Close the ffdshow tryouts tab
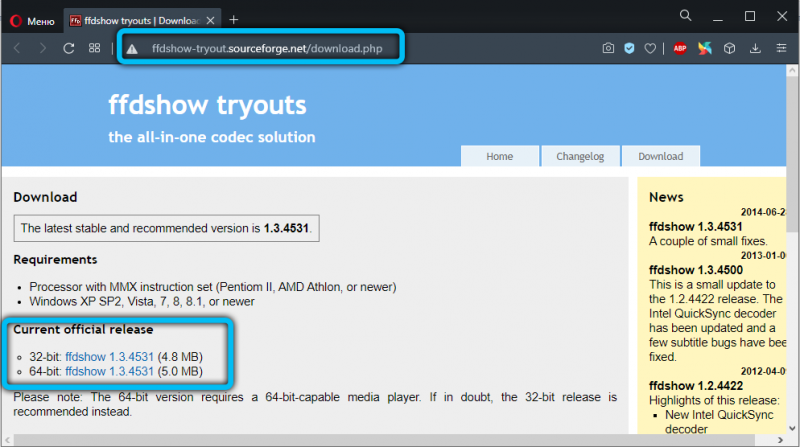This screenshot has width=800, height=447. [x=210, y=20]
